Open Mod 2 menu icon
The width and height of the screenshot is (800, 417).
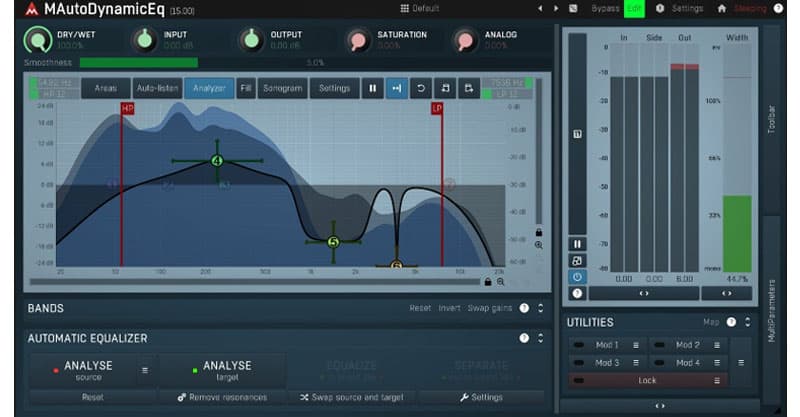point(717,345)
